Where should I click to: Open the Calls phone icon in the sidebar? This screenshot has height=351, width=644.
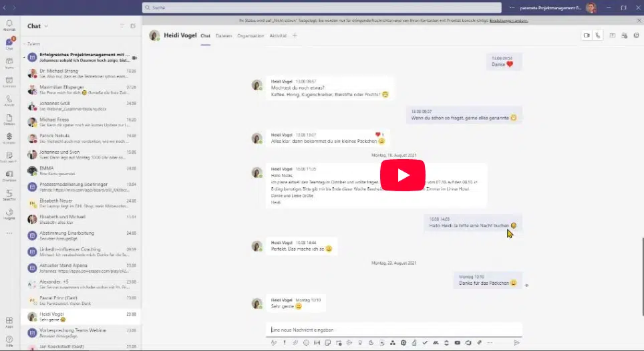[x=9, y=101]
